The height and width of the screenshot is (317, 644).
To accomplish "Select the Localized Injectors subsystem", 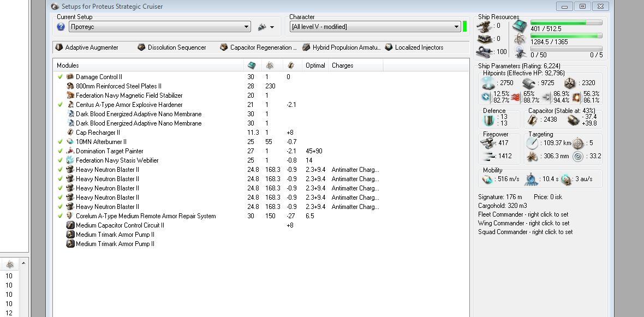I will coord(414,47).
